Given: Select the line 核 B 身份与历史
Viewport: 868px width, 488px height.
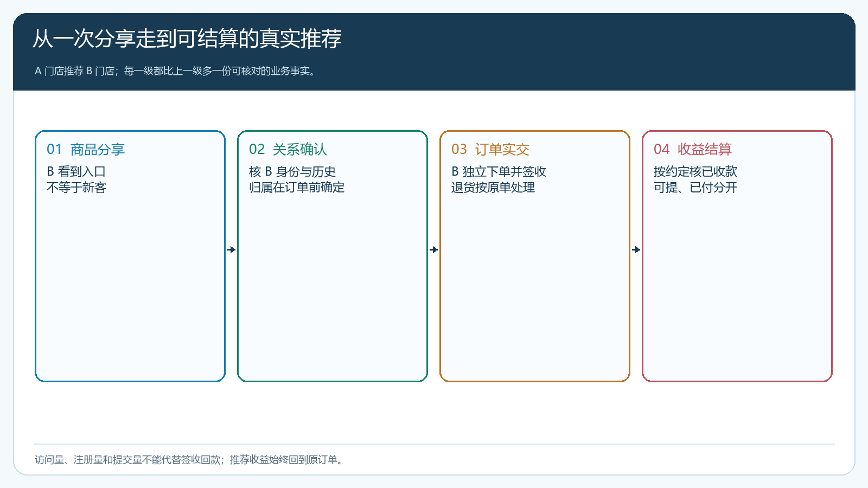Looking at the screenshot, I should tap(292, 171).
